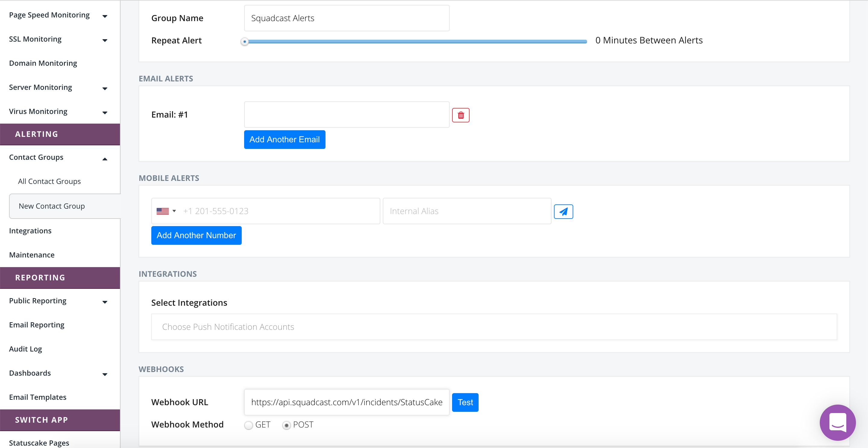Select the GET webhook method
This screenshot has height=448, width=868.
249,425
